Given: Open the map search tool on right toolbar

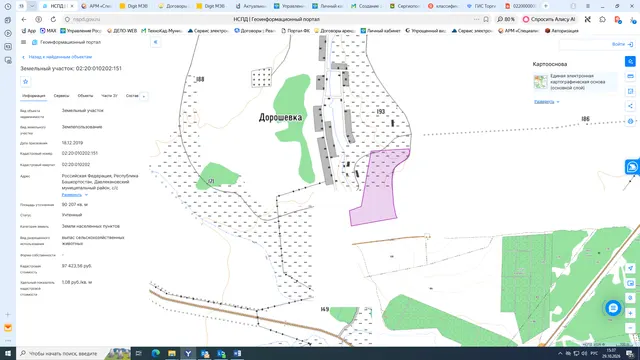Looking at the screenshot, I should [631, 62].
